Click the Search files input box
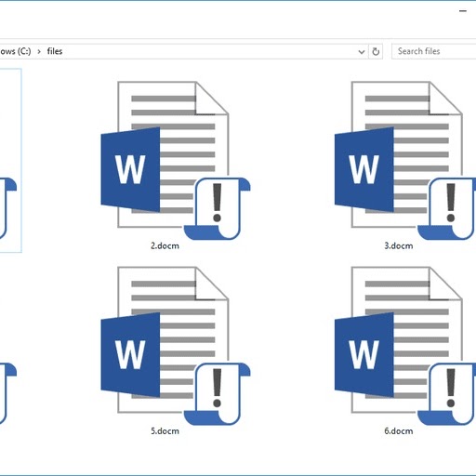 coord(434,51)
